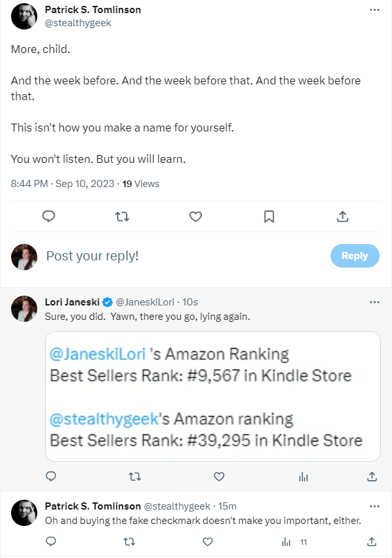Screen dimensions: 392x558
Task: Share the main post
Action: click(x=342, y=216)
